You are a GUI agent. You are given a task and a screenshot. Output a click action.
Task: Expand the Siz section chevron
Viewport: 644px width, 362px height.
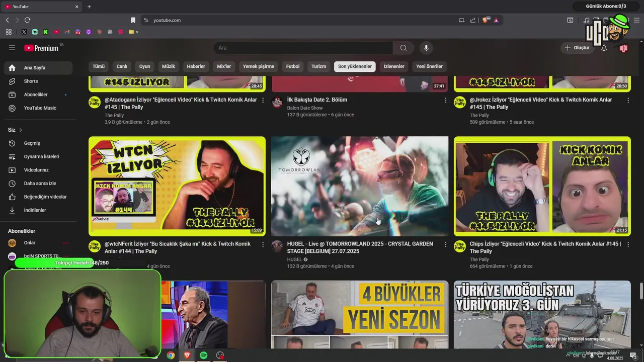[x=21, y=130]
